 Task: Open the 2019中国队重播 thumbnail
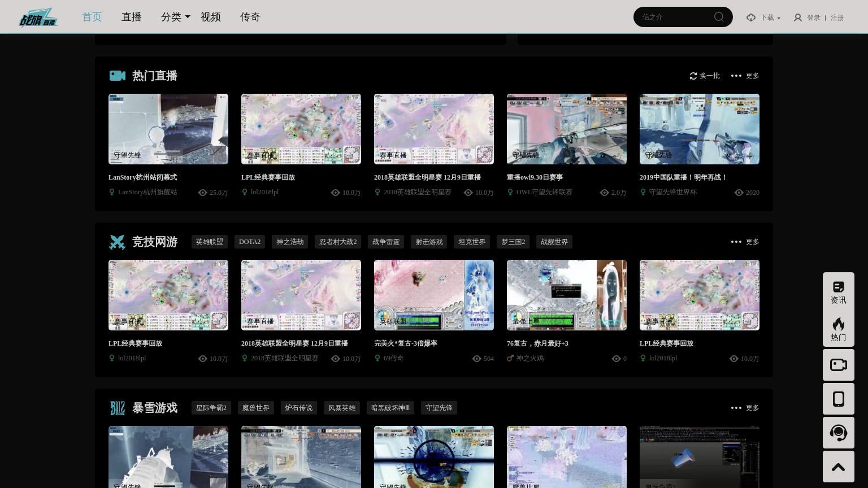pyautogui.click(x=700, y=129)
